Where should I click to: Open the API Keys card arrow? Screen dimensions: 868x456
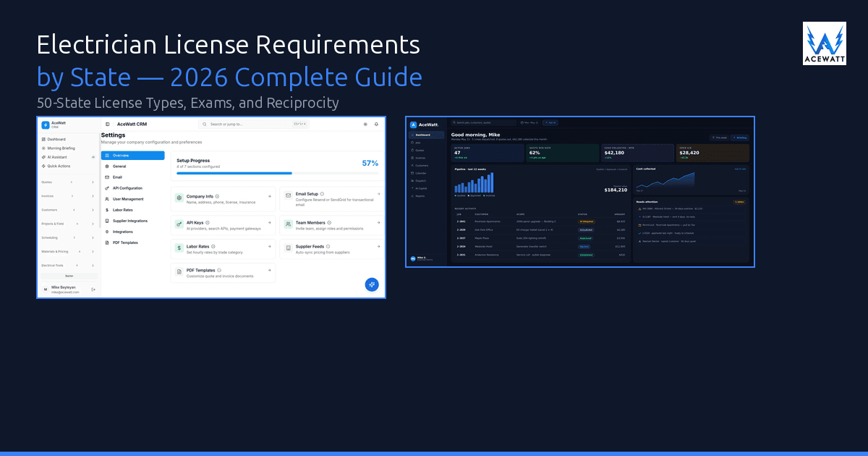pyautogui.click(x=269, y=223)
